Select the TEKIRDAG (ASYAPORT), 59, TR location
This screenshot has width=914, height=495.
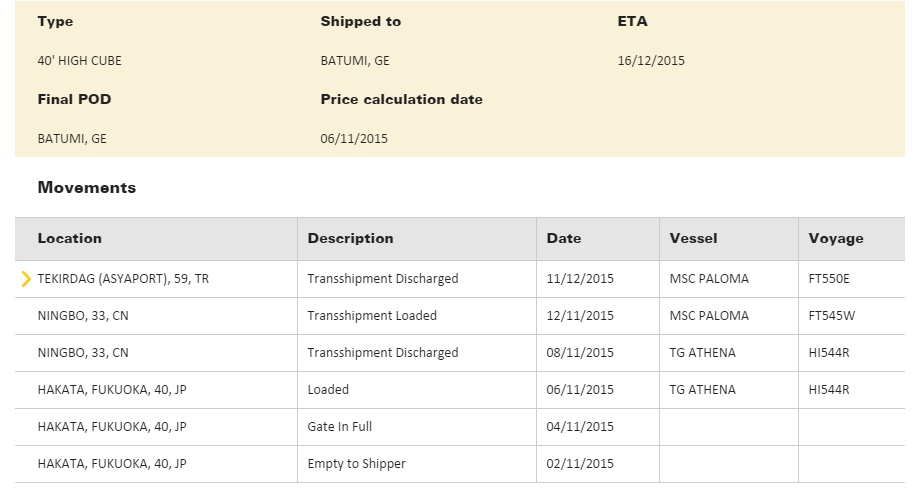point(123,279)
